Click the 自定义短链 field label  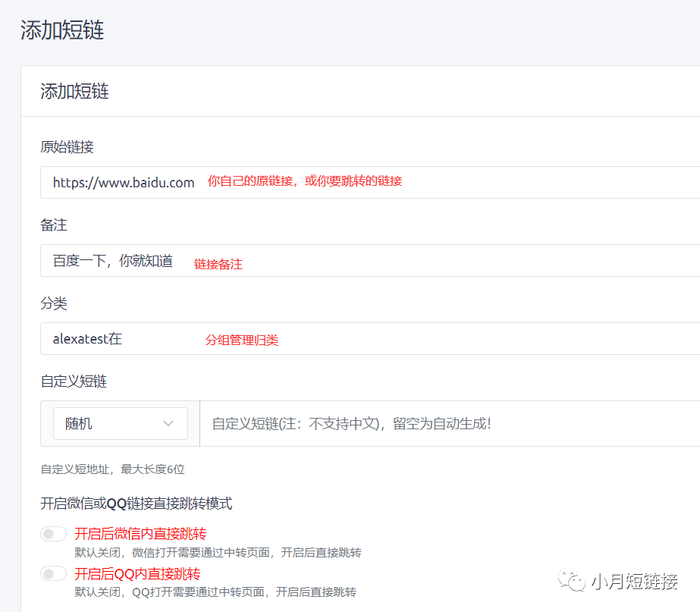click(x=74, y=381)
